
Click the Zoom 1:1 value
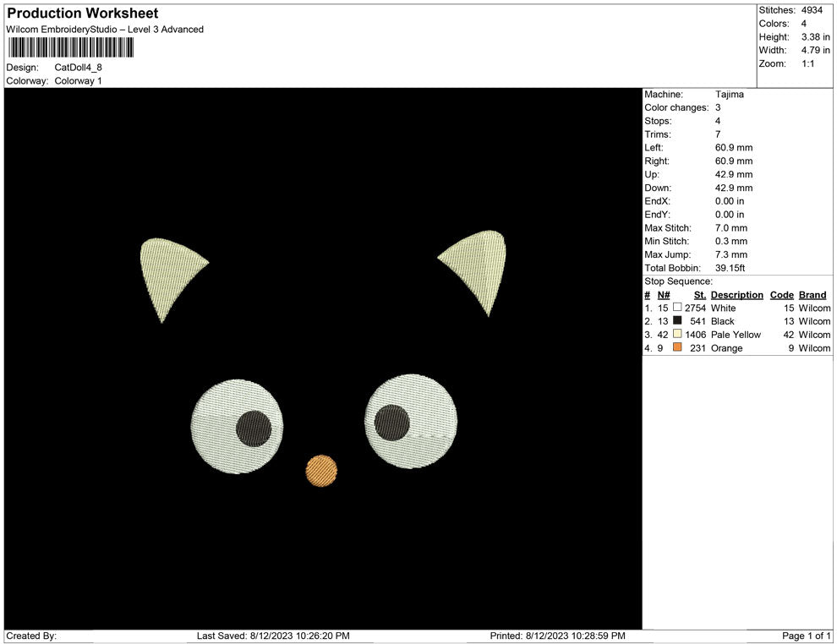[x=807, y=64]
